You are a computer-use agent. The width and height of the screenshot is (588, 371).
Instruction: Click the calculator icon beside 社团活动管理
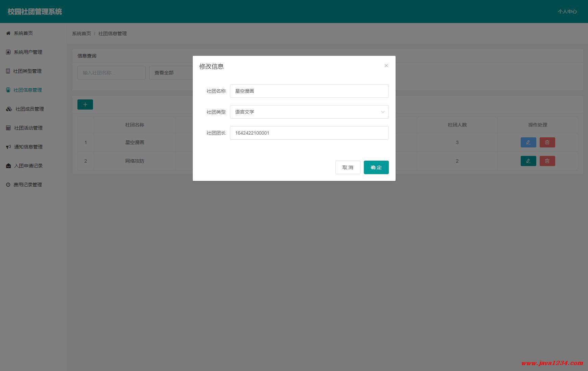tap(8, 128)
